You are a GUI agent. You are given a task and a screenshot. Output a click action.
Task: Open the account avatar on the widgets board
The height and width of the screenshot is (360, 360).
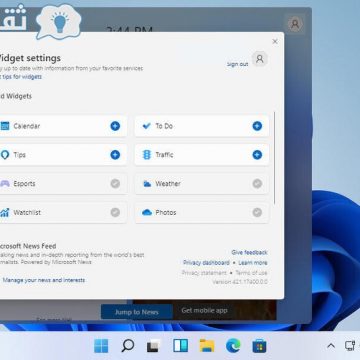tap(295, 24)
